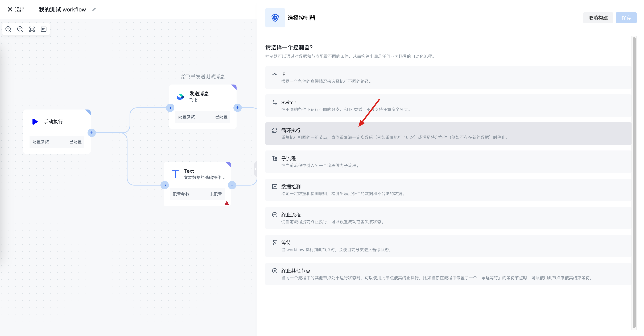Select the 终止流程 controller option

[x=448, y=218]
